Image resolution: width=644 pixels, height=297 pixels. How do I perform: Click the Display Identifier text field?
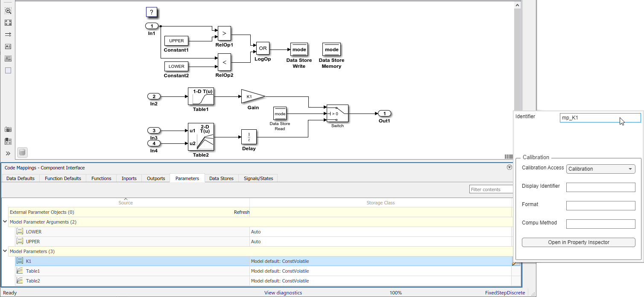[600, 187]
